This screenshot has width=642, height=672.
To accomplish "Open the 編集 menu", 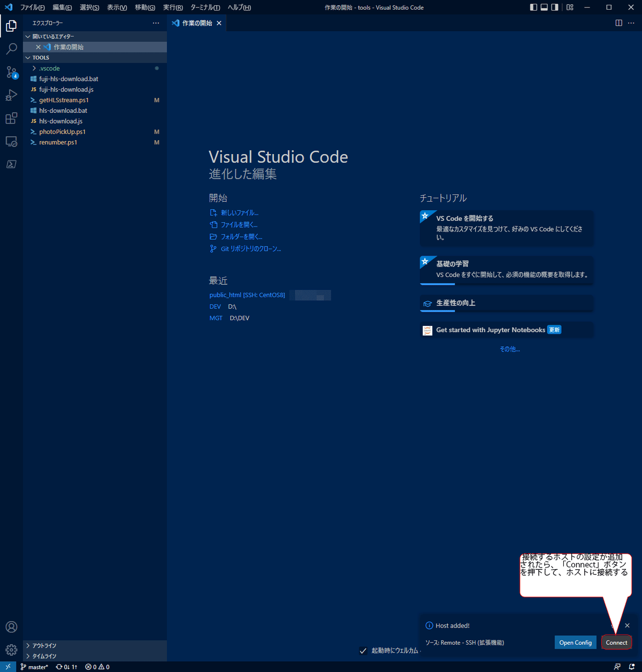I will pyautogui.click(x=62, y=7).
